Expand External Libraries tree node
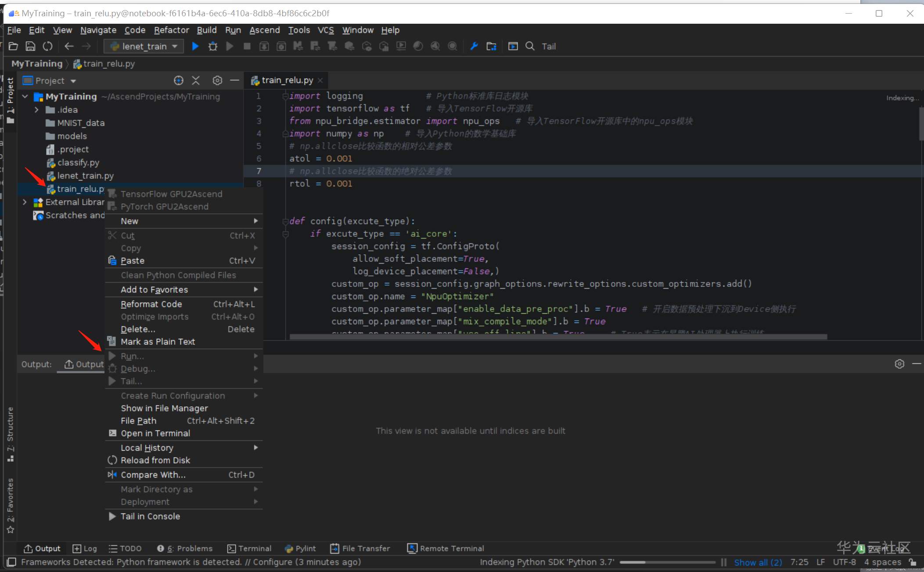 pyautogui.click(x=25, y=202)
